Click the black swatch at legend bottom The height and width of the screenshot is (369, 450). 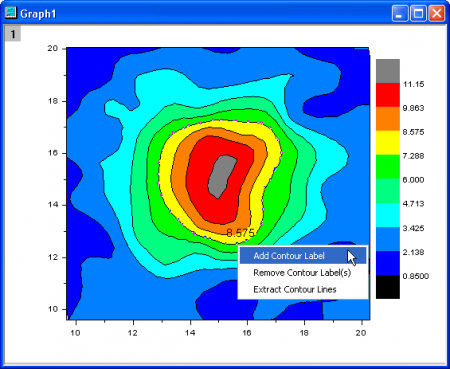point(388,287)
